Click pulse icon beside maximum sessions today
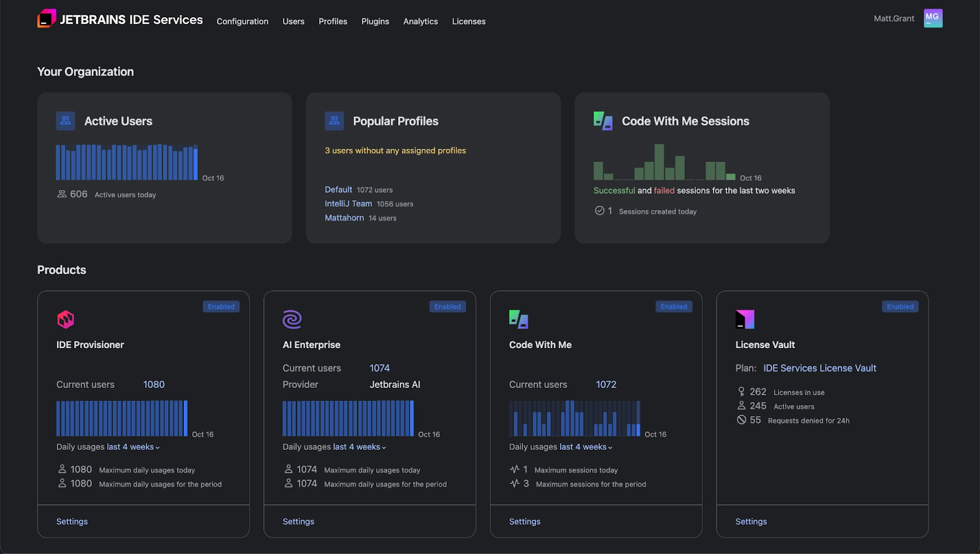Screen dimensions: 980x554 pyautogui.click(x=514, y=469)
